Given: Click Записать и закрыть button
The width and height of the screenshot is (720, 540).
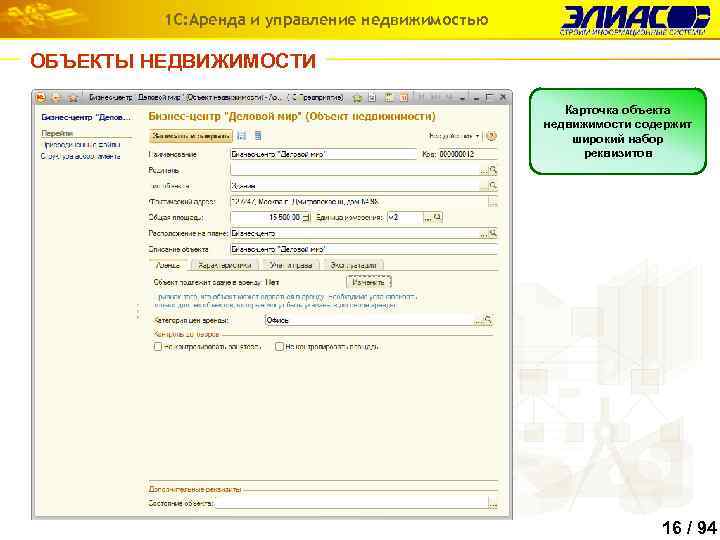Looking at the screenshot, I should point(191,136).
